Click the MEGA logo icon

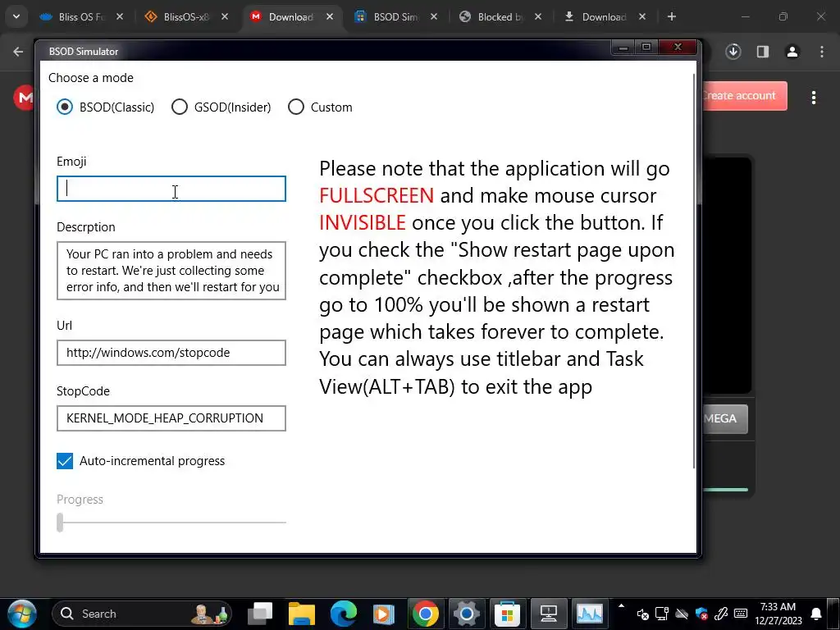point(24,98)
